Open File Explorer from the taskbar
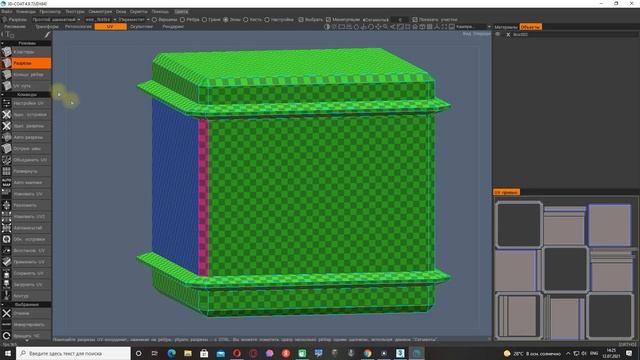Image resolution: width=640 pixels, height=360 pixels. [188, 353]
